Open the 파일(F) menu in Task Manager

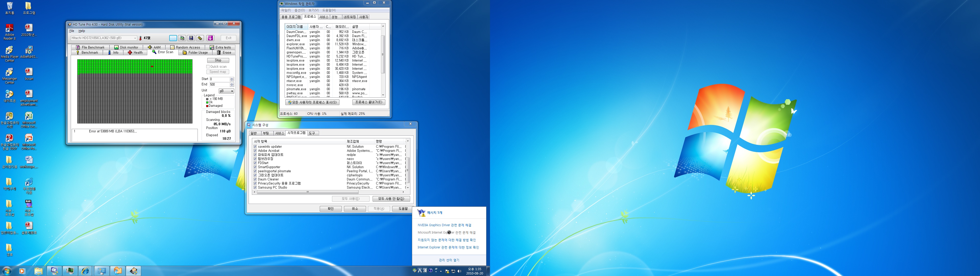pos(286,10)
